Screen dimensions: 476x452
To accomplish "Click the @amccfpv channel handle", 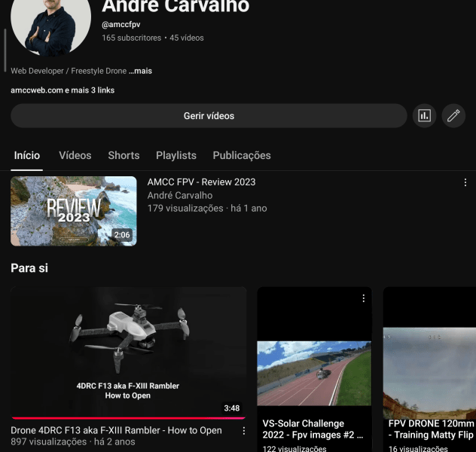I will pos(121,24).
